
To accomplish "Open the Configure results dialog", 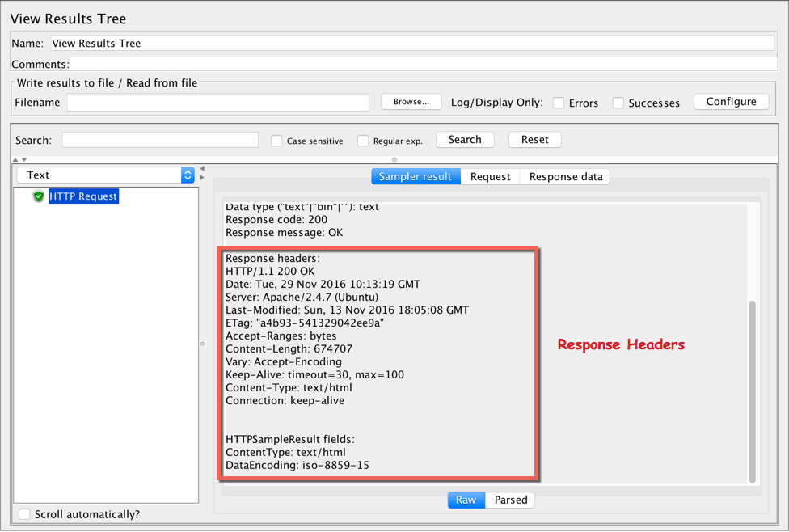I will click(731, 101).
